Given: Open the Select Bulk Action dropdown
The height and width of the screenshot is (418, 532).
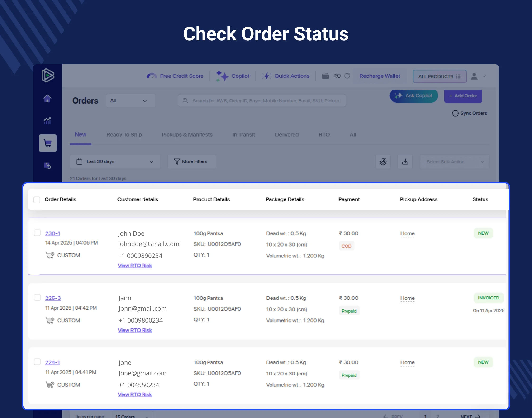Looking at the screenshot, I should pyautogui.click(x=454, y=162).
